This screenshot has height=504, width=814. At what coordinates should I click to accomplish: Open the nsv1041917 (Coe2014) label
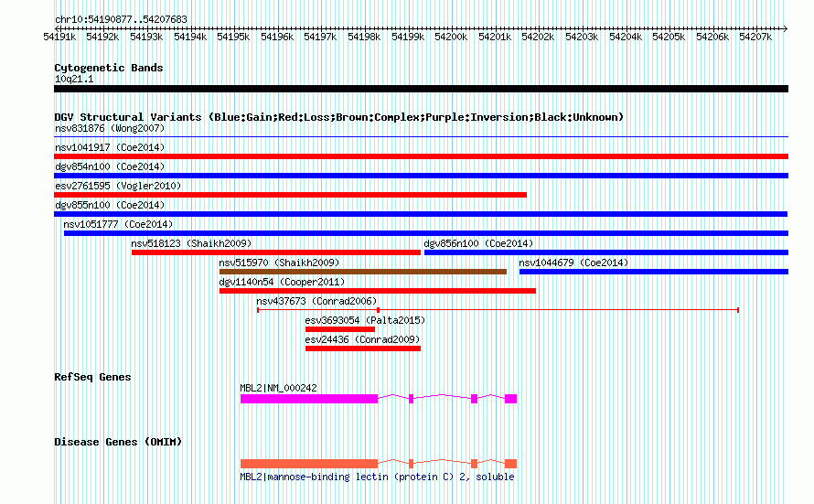(110, 147)
